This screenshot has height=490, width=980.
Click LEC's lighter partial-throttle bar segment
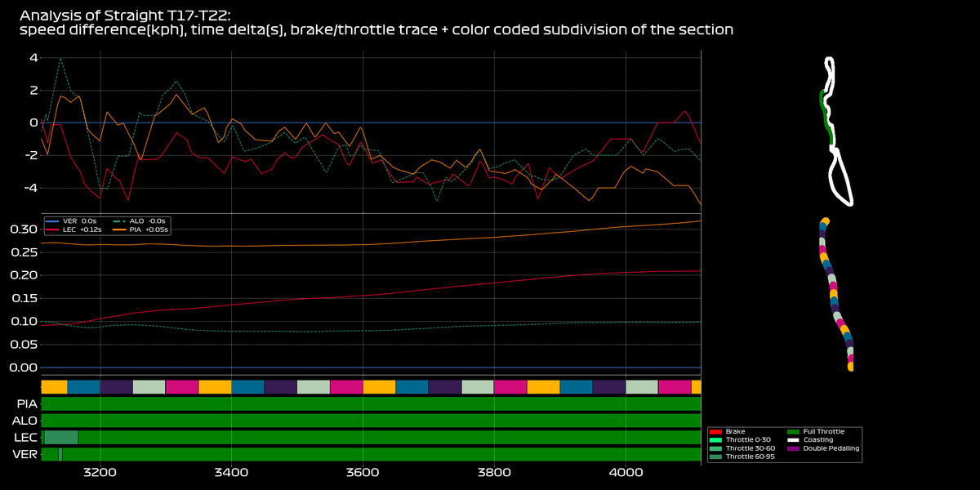pyautogui.click(x=60, y=438)
